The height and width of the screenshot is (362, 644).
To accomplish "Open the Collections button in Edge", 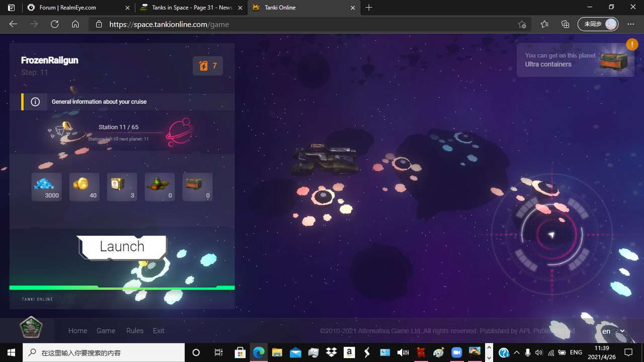I will (x=565, y=24).
